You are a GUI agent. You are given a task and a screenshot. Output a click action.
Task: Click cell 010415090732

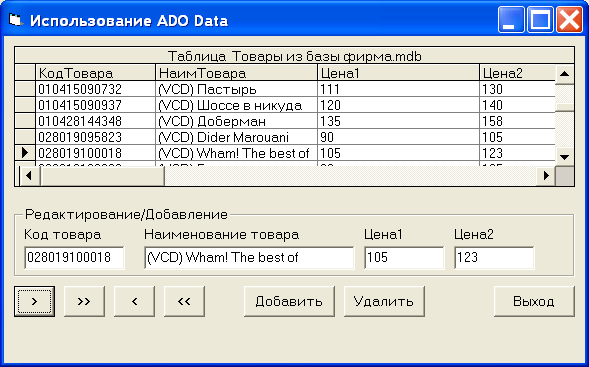pos(95,89)
